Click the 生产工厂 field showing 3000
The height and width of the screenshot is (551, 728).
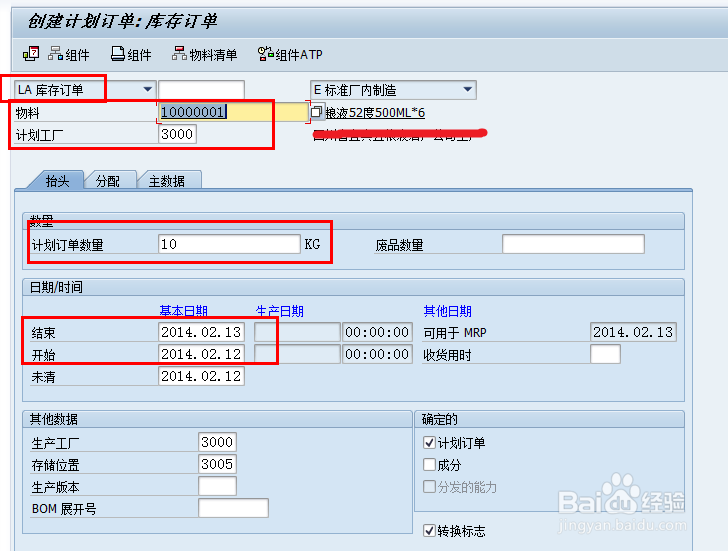click(x=217, y=442)
